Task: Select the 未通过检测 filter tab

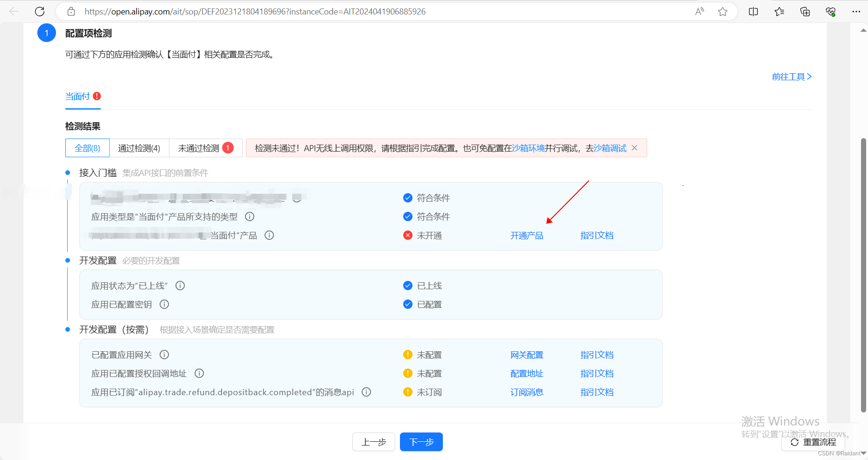Action: pos(206,148)
